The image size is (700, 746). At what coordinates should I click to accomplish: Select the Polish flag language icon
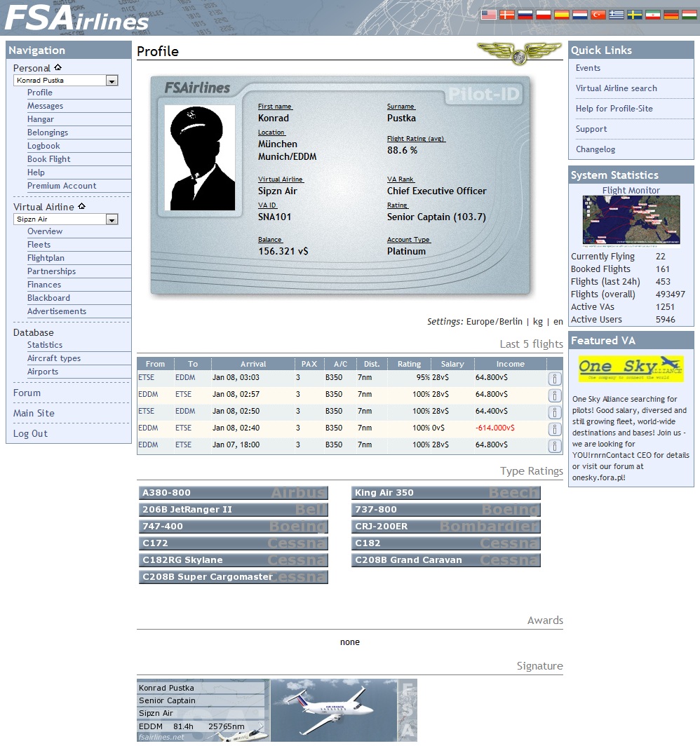[544, 14]
